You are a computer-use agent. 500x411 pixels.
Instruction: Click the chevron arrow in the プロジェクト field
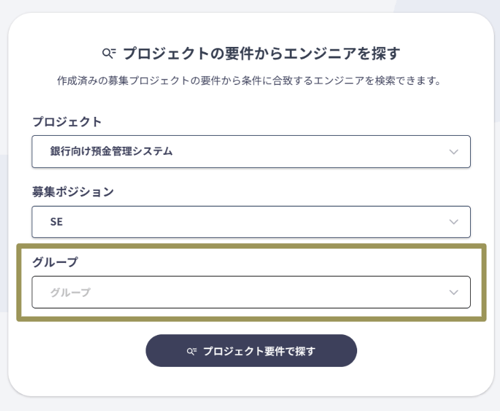point(453,152)
